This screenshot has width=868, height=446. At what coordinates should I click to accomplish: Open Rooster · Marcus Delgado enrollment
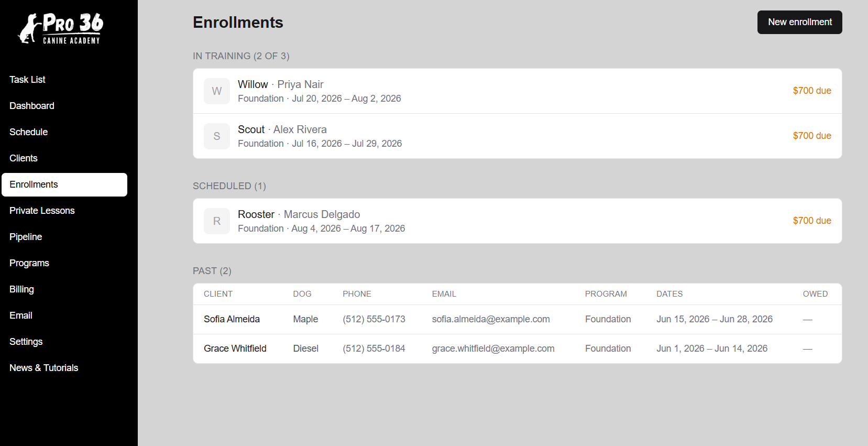point(518,221)
